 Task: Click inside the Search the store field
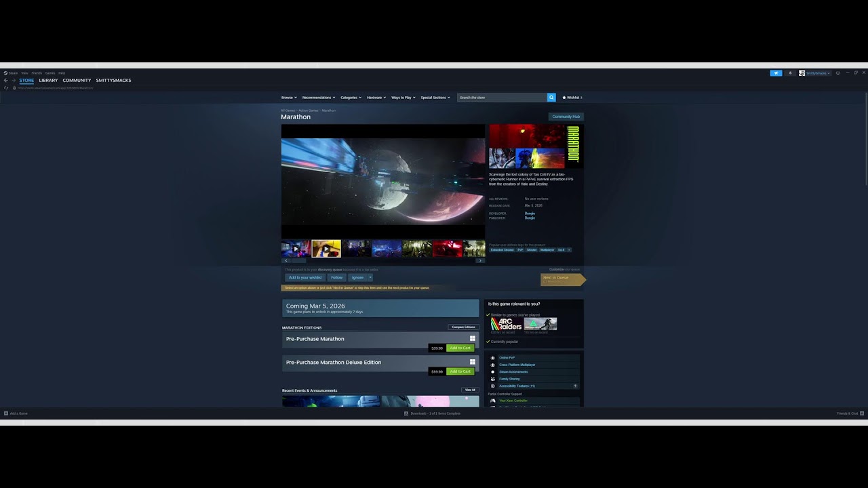coord(502,98)
